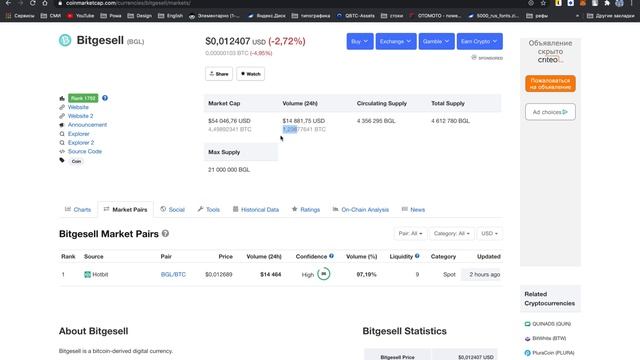
Task: Click the English bookmark folder
Action: coord(171,16)
